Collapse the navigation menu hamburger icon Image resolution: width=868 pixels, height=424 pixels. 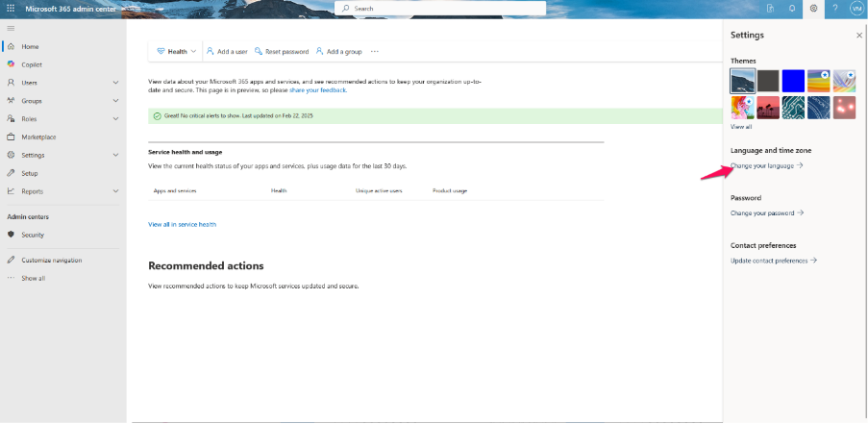[11, 28]
